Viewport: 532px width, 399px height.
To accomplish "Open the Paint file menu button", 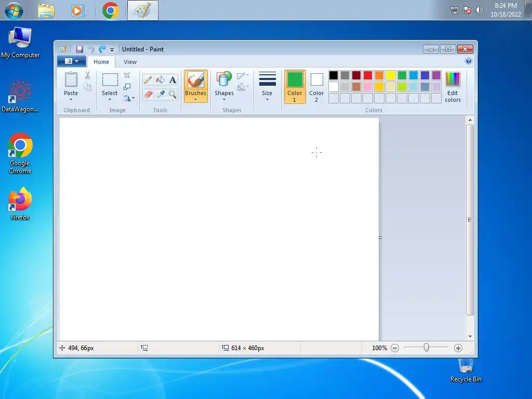I will click(72, 61).
